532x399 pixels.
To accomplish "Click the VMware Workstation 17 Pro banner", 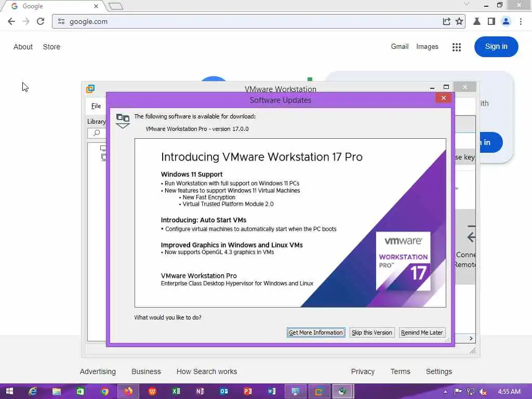I will click(290, 222).
